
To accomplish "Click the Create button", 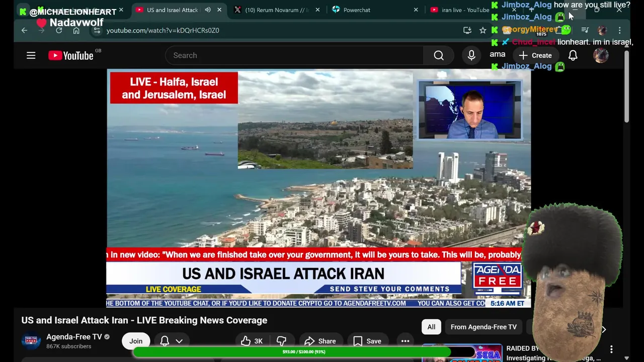I will tap(535, 55).
